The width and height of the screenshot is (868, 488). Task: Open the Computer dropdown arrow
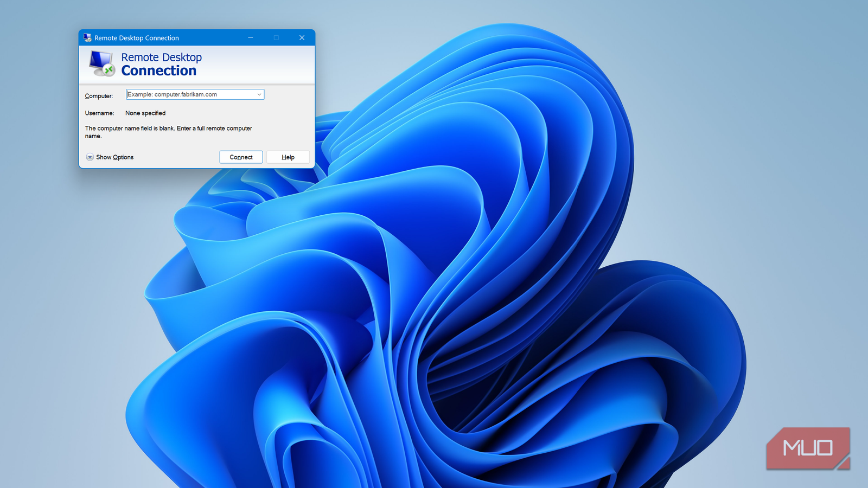(x=259, y=94)
